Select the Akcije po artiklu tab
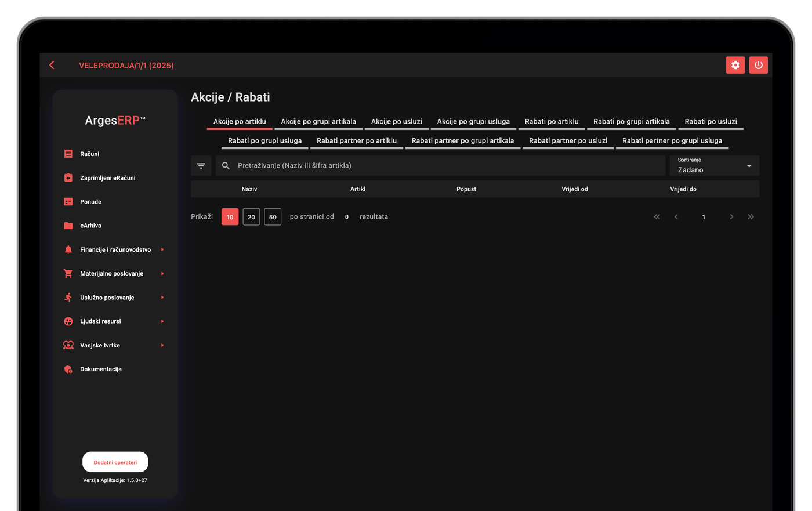This screenshot has width=812, height=511. (240, 121)
